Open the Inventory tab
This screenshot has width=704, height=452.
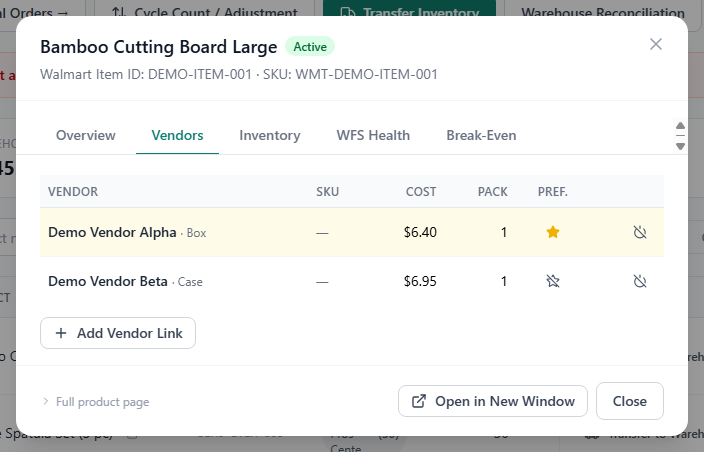point(270,135)
